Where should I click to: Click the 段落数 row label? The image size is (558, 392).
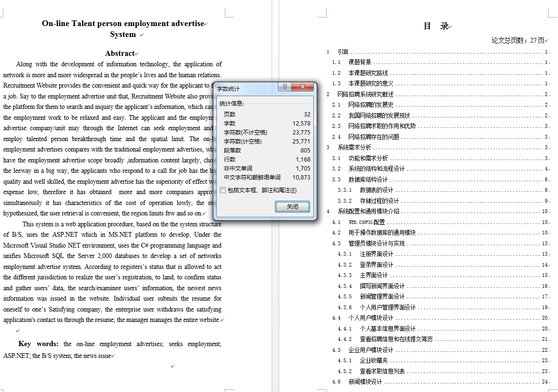coord(232,150)
